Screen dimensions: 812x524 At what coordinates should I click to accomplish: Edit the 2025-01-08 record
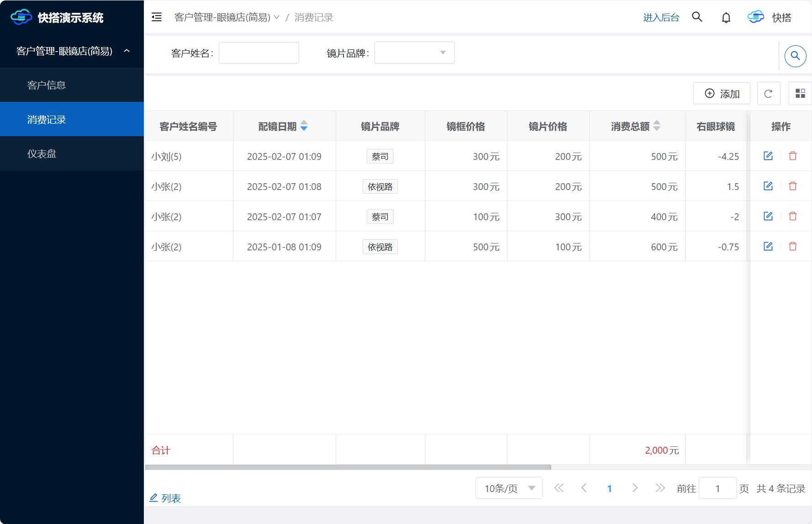pyautogui.click(x=768, y=246)
